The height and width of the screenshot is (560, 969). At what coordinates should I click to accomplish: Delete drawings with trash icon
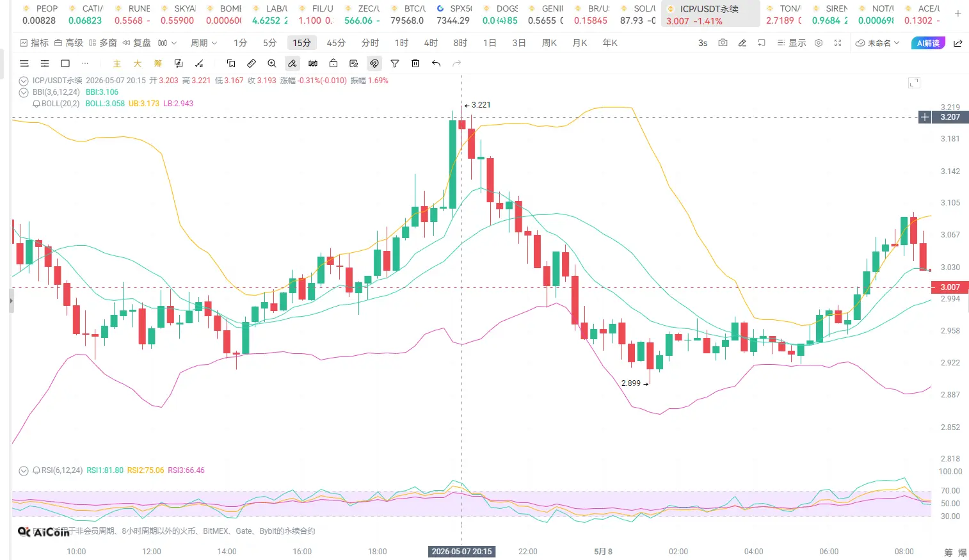415,63
